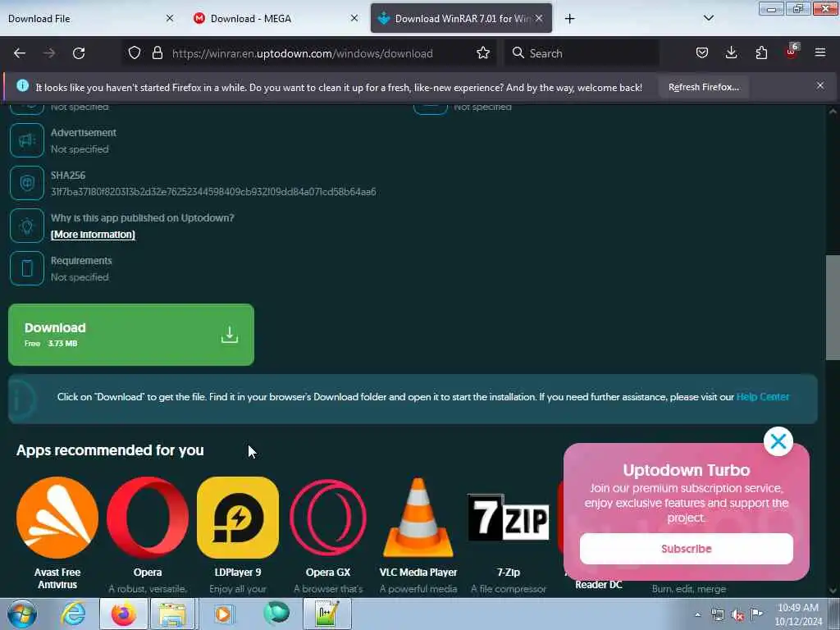Open the Help Center link

[x=762, y=397]
